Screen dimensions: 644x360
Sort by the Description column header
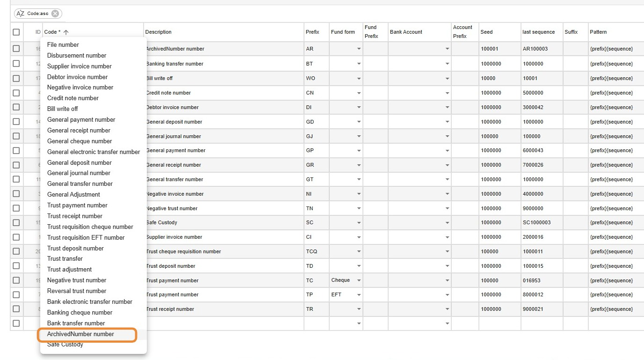[x=159, y=32]
